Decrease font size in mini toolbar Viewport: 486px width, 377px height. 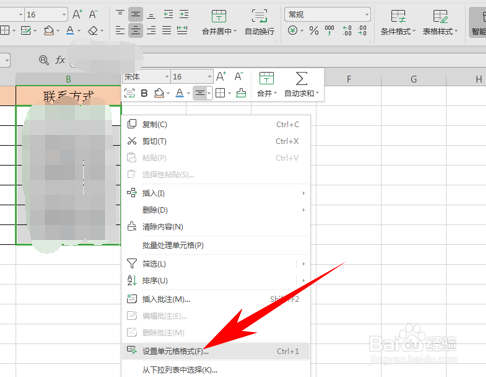(238, 77)
